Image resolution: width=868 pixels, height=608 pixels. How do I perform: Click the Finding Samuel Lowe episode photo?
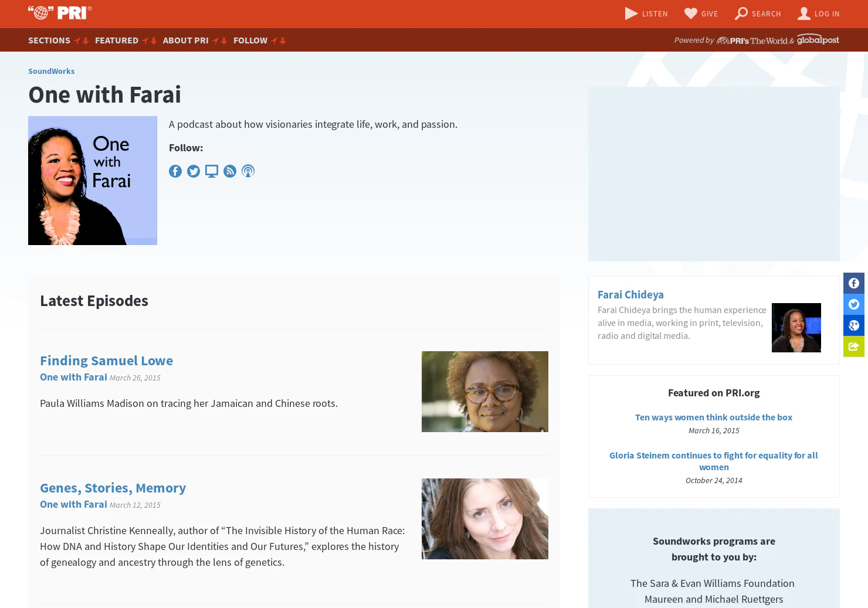pyautogui.click(x=485, y=392)
